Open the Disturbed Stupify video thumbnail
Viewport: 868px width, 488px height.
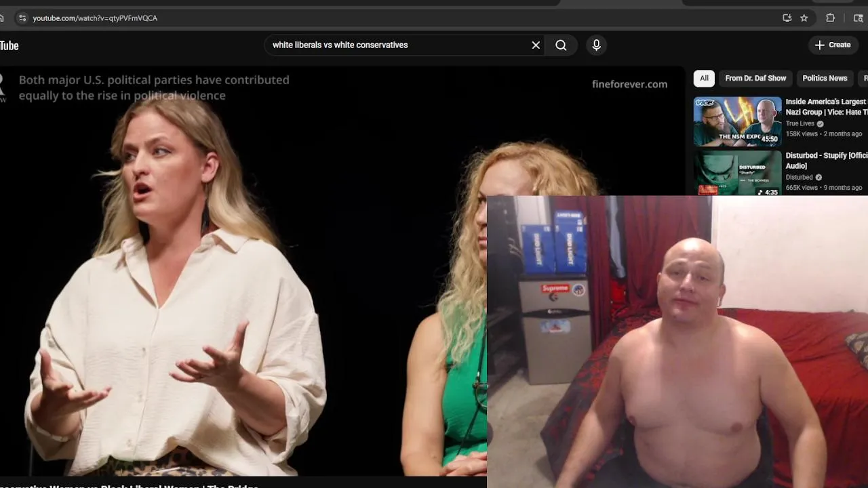tap(737, 173)
